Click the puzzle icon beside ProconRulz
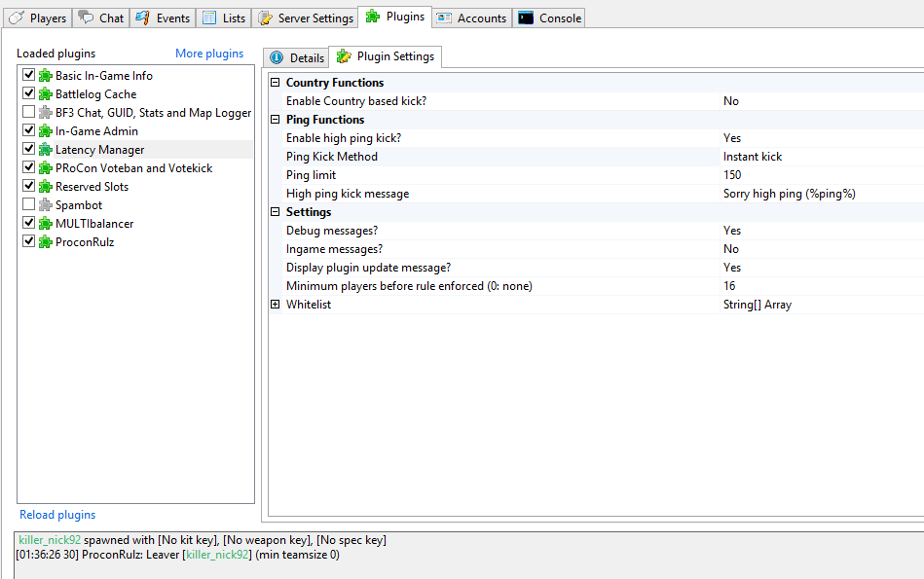Viewport: 924px width, 579px height. (x=45, y=242)
